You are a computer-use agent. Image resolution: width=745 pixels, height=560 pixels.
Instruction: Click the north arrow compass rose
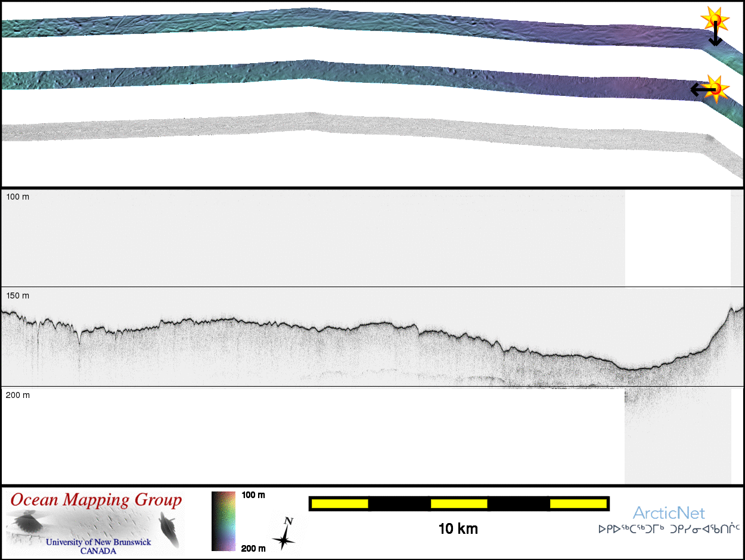click(x=285, y=534)
